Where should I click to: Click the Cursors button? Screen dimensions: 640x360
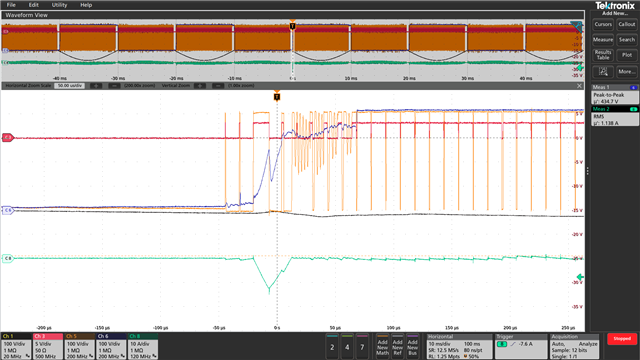pos(603,24)
